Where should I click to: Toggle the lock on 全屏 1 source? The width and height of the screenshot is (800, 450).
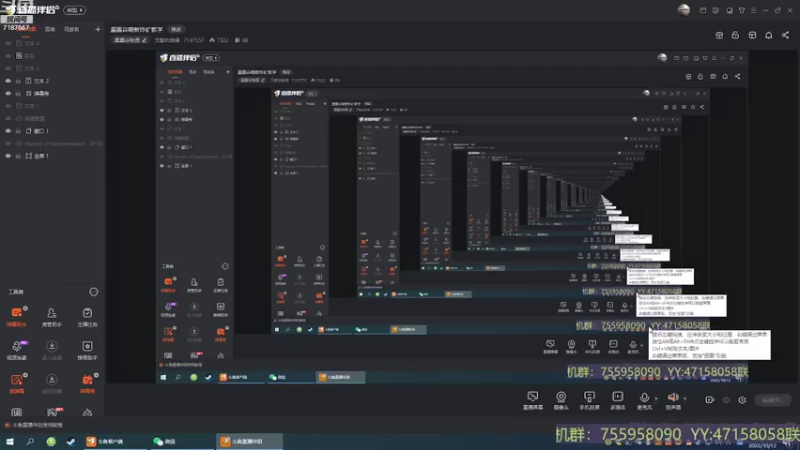point(18,156)
